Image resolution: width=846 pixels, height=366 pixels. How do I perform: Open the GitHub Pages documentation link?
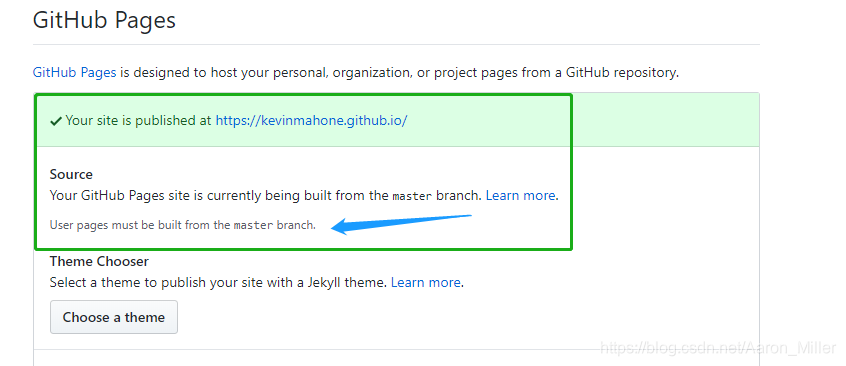pyautogui.click(x=74, y=72)
